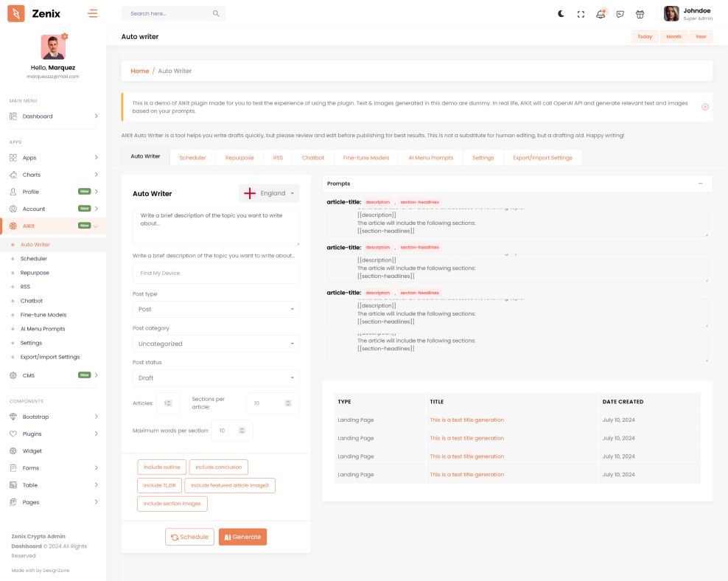
Task: Toggle the Include conclusion option
Action: click(x=218, y=467)
